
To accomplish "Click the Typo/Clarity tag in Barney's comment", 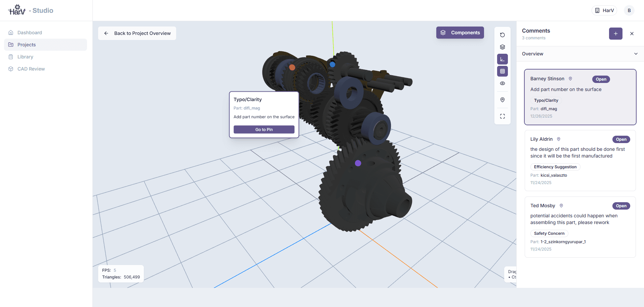I will pos(546,100).
